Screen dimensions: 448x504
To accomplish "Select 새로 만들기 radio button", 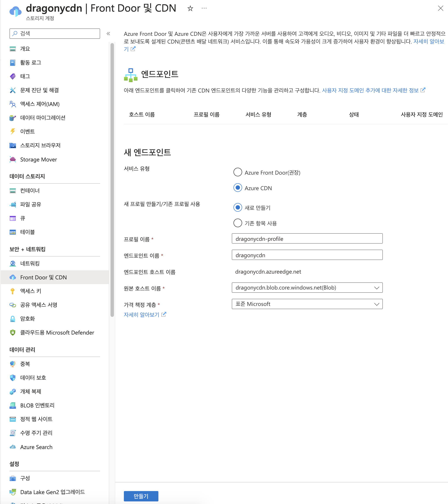I will click(x=237, y=207).
